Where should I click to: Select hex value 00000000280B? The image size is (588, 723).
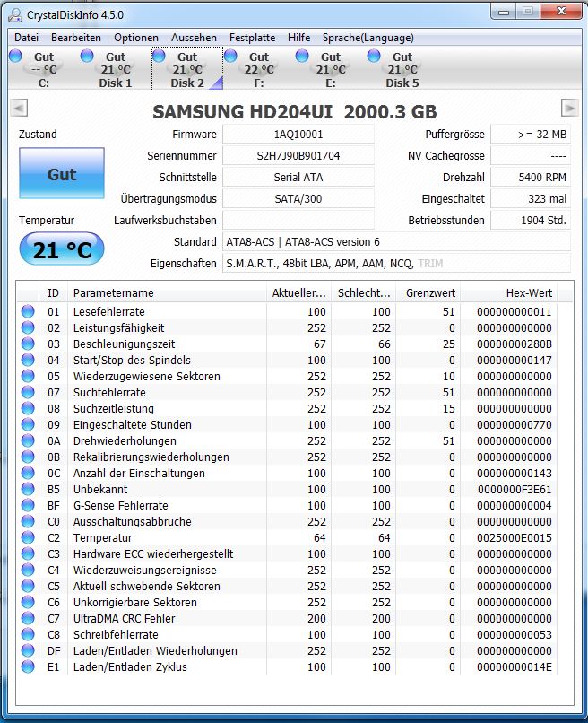click(514, 344)
